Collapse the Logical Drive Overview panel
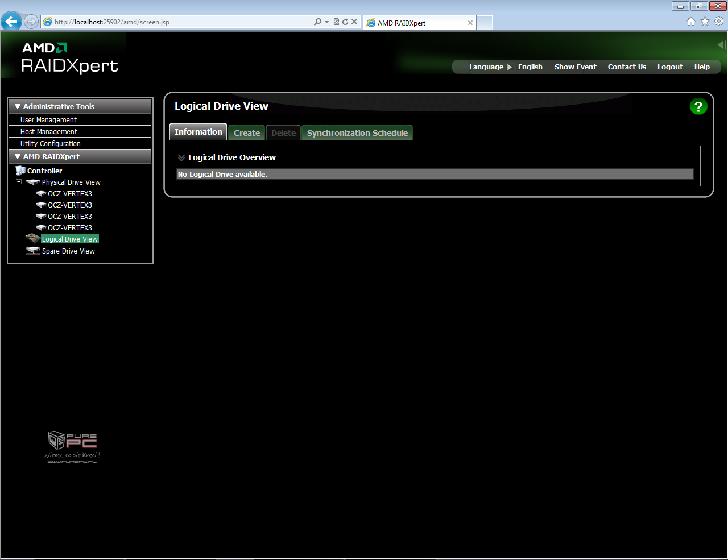728x560 pixels. pos(181,157)
